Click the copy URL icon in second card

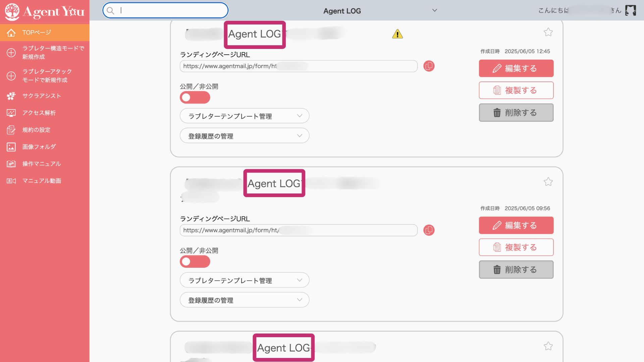click(429, 230)
